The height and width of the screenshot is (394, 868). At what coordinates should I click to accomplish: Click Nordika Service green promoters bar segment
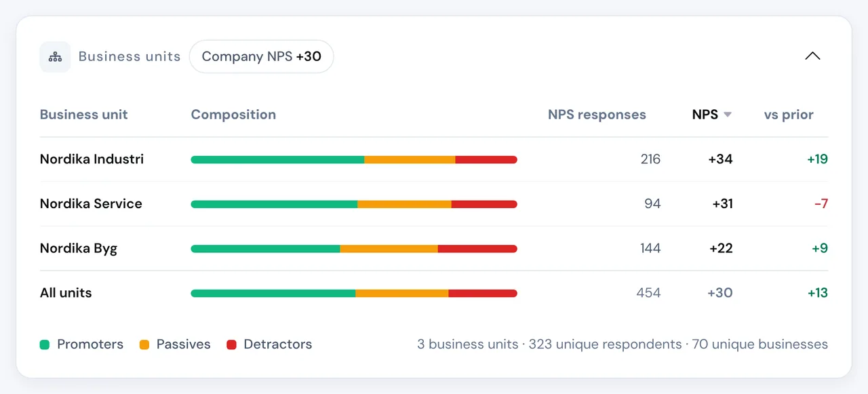pyautogui.click(x=274, y=204)
